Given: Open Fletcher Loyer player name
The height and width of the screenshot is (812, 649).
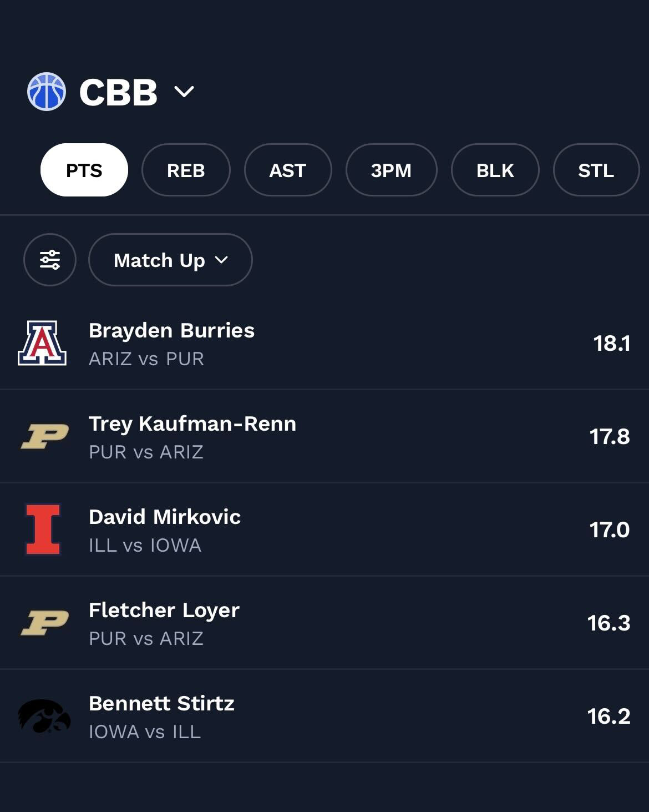Looking at the screenshot, I should (164, 610).
